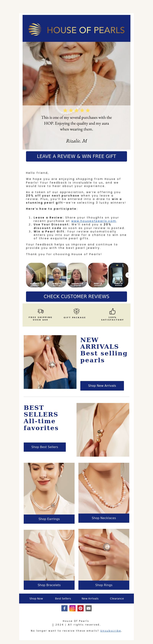Open the earring box review thumbnail
The height and width of the screenshot is (644, 153).
click(x=118, y=275)
